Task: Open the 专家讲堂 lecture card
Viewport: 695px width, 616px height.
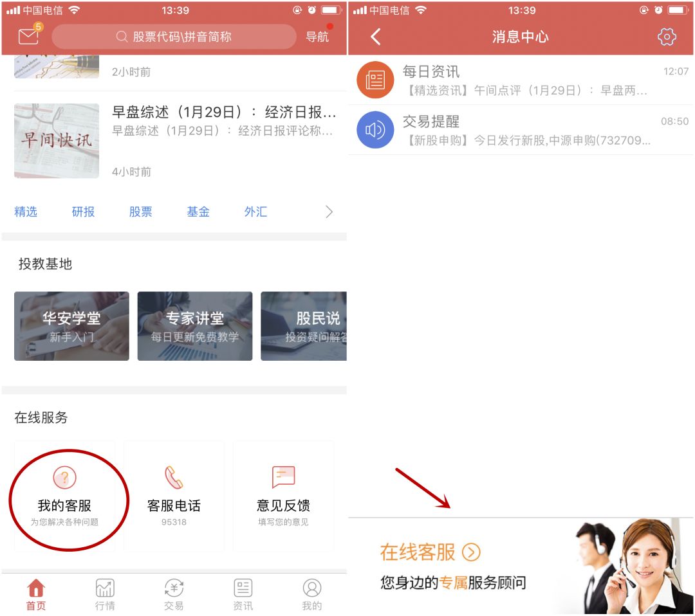Action: [x=194, y=326]
